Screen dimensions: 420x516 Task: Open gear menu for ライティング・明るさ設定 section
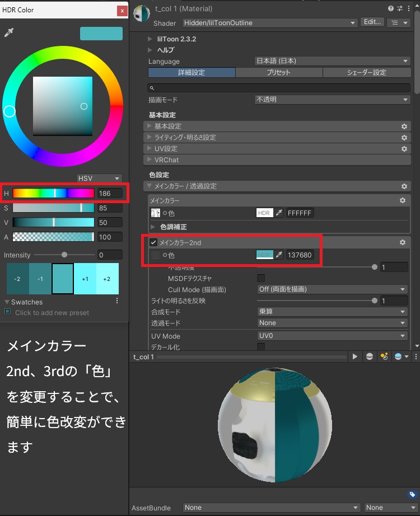tap(404, 138)
